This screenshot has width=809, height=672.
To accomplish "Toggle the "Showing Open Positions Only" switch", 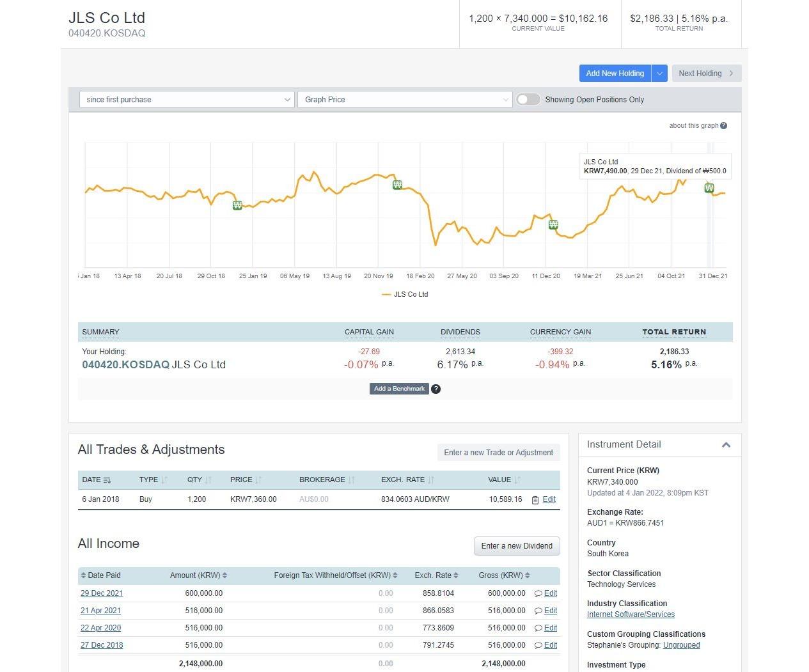I will (528, 100).
